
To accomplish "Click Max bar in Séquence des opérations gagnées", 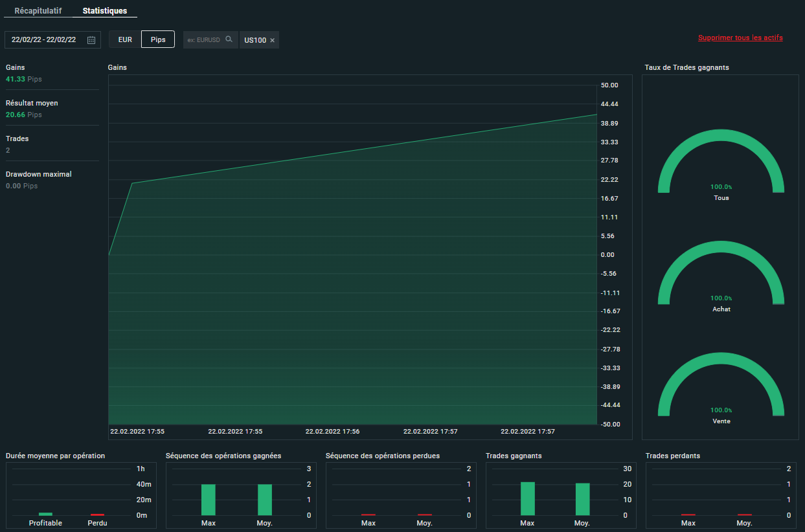I will coord(208,500).
